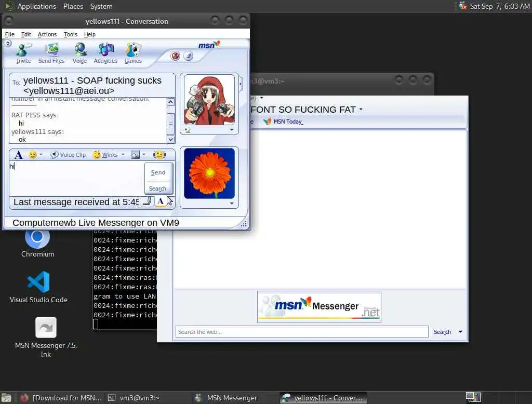Open the Visual Studio Code desktop icon

[38, 287]
